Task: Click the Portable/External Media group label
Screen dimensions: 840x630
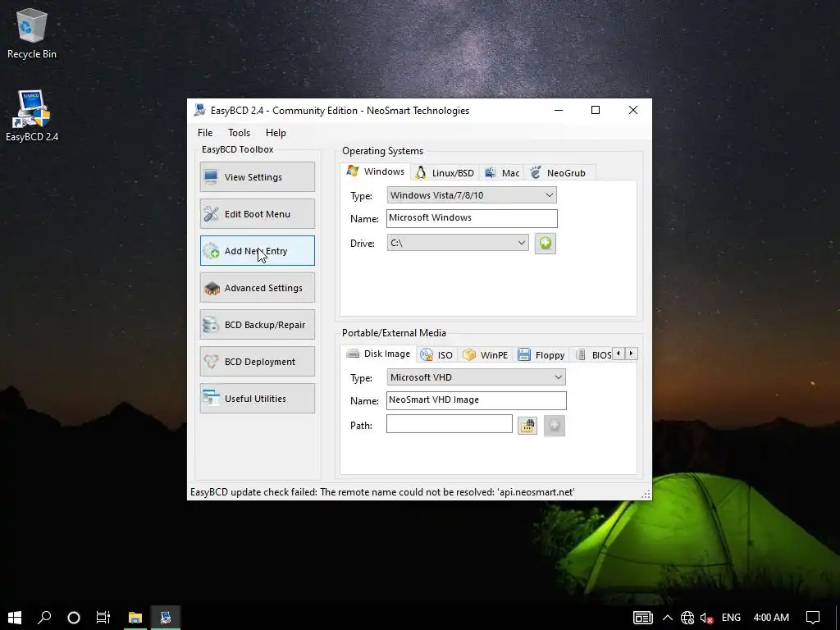Action: (394, 333)
